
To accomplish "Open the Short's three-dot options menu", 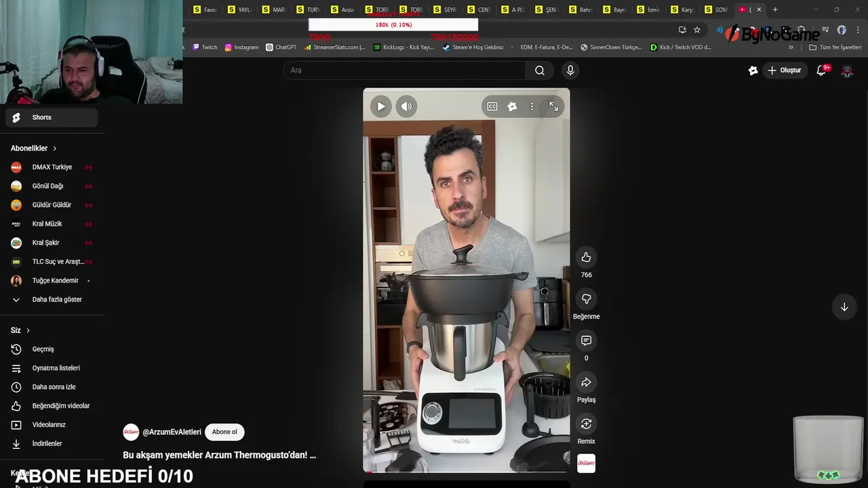I will 532,106.
